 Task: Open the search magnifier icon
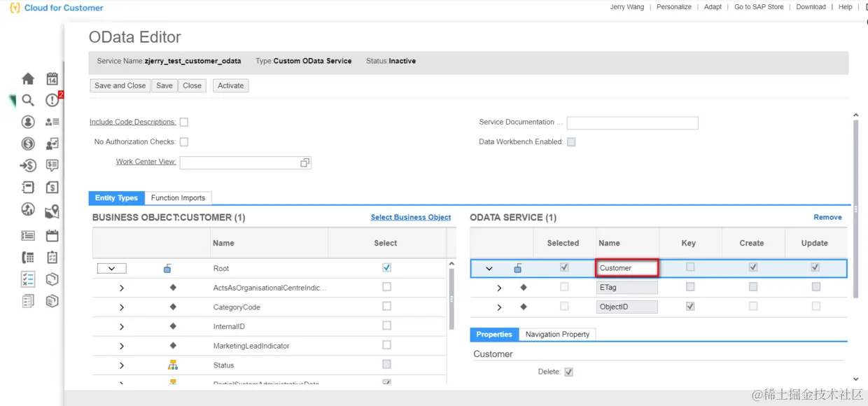pos(28,100)
